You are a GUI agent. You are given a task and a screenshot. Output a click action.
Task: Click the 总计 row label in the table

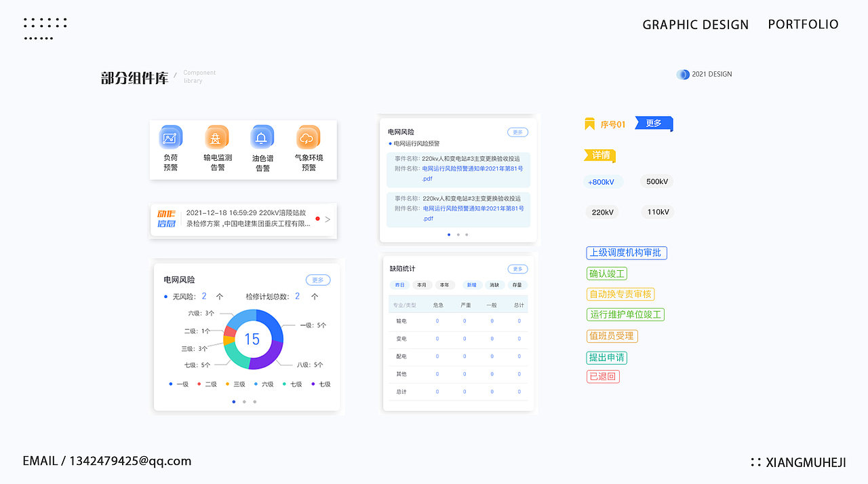(401, 392)
